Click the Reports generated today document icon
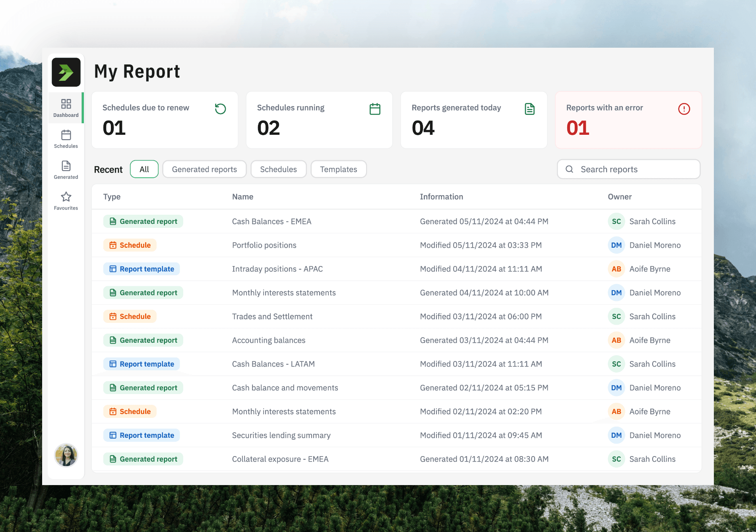 point(529,109)
